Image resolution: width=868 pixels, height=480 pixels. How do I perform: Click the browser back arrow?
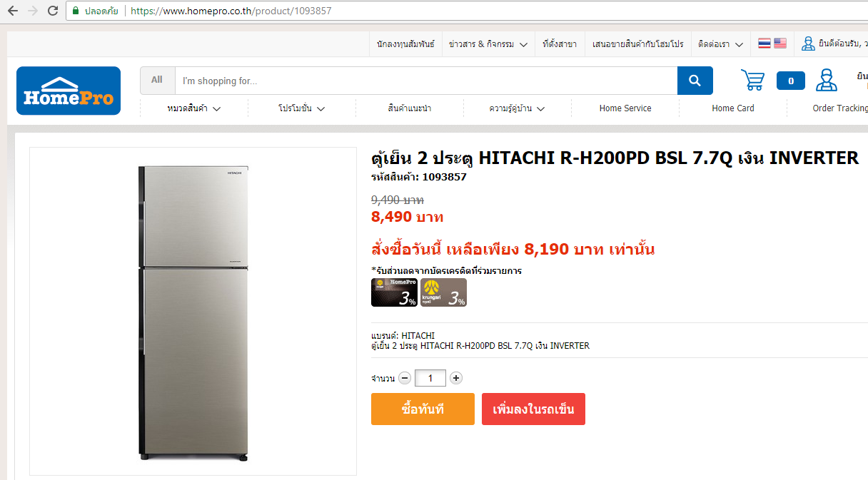click(x=13, y=11)
